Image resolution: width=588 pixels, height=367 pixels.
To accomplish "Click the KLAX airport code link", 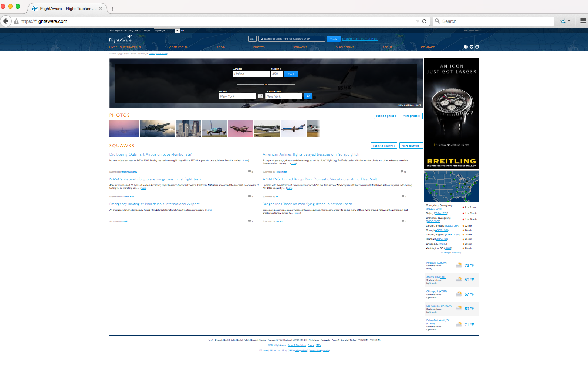I will [x=448, y=306].
